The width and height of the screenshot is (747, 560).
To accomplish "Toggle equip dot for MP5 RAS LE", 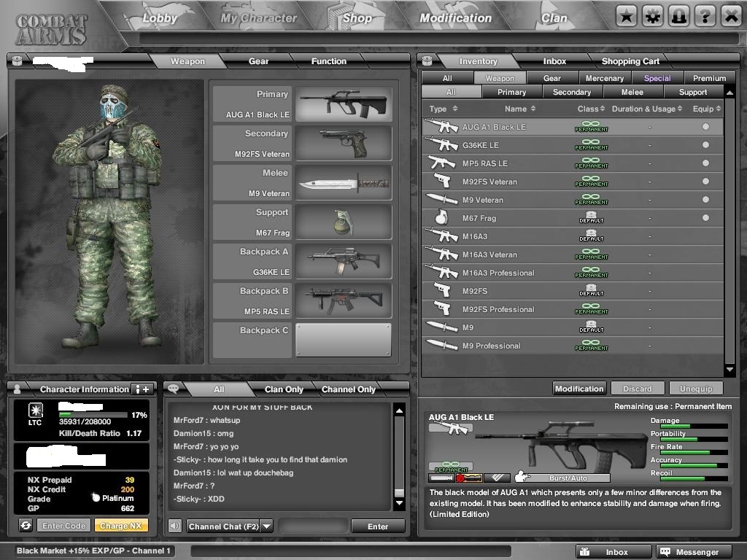I will coord(705,163).
